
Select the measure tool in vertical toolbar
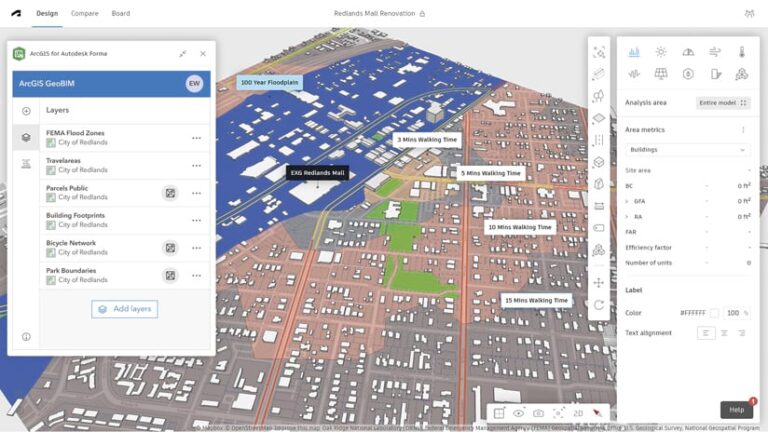(599, 206)
